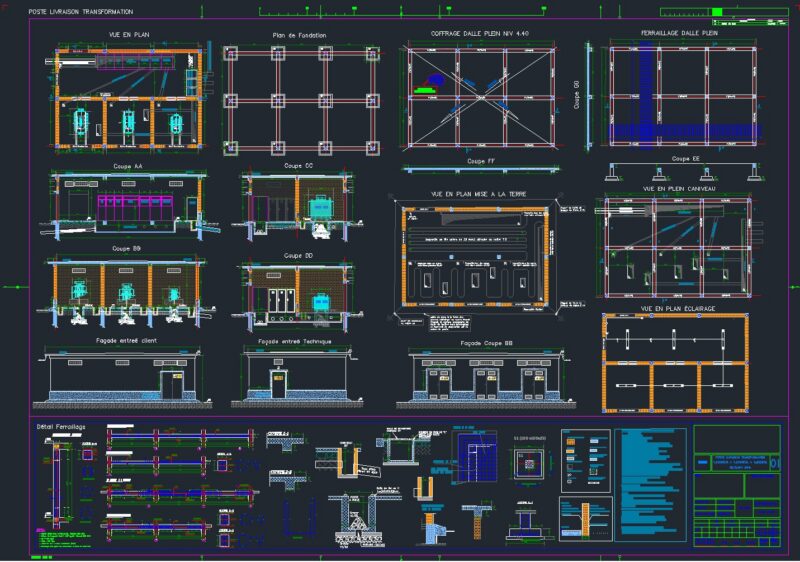Select the Coupe CC section drawing

(298, 206)
